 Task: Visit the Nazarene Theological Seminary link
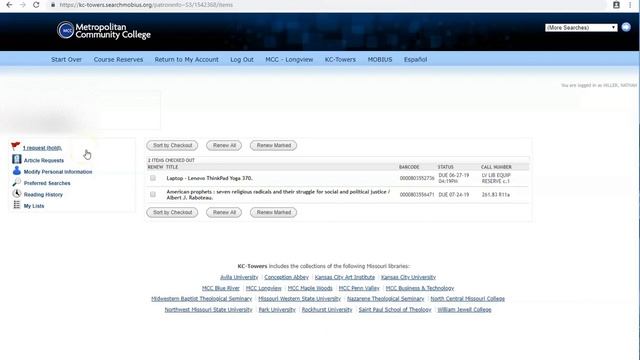386,299
